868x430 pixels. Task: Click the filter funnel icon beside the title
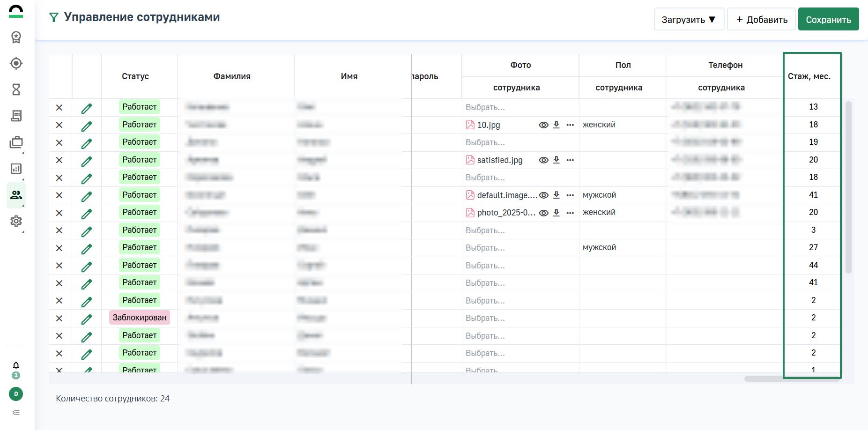click(x=54, y=18)
